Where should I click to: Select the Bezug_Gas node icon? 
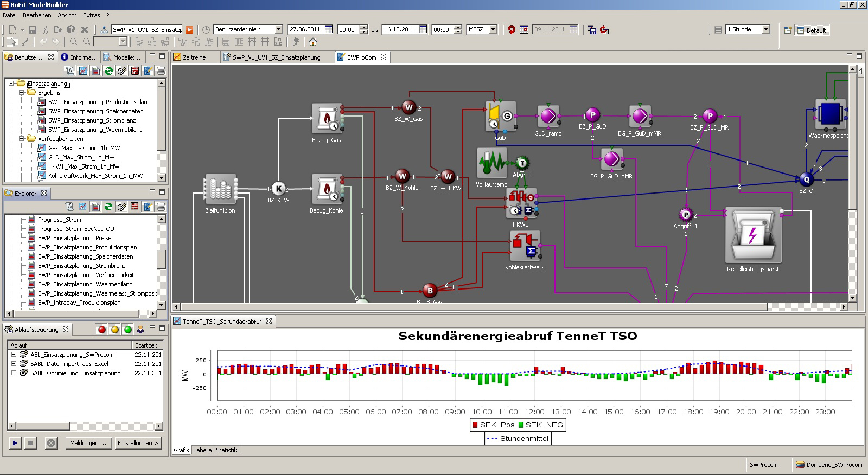pyautogui.click(x=327, y=119)
